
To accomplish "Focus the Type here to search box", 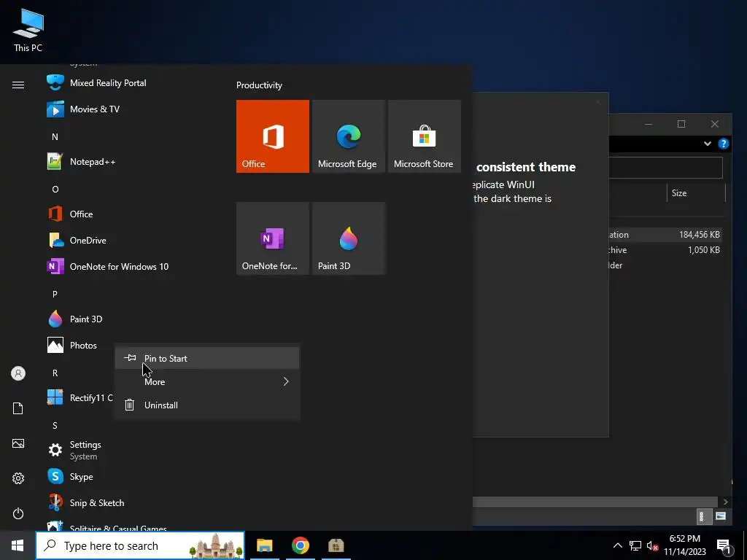I will tap(140, 545).
